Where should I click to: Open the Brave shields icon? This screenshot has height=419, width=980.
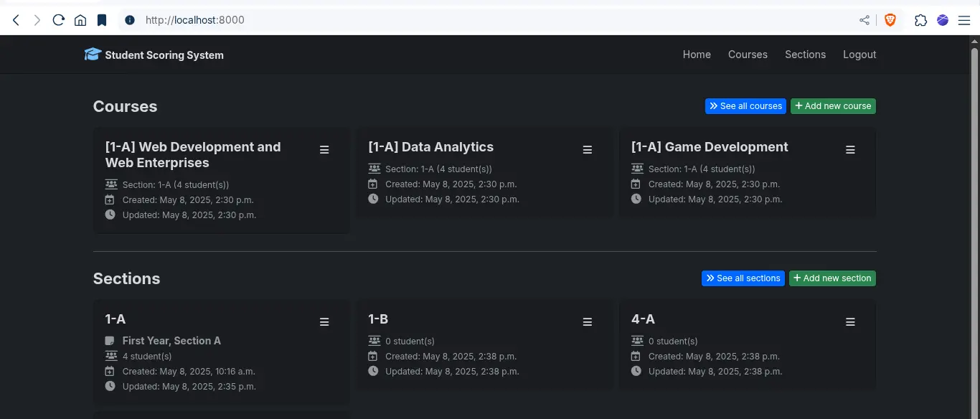(890, 20)
